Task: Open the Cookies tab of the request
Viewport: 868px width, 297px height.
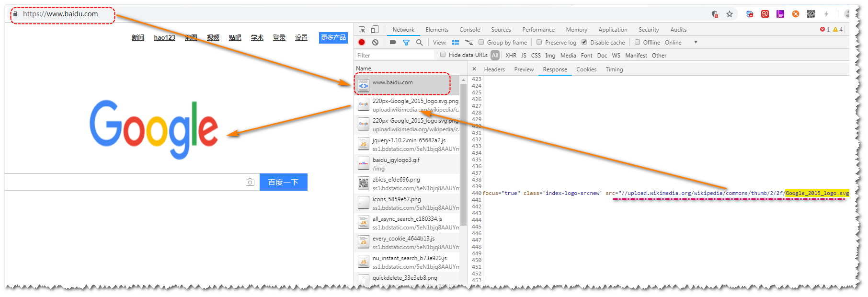Action: [x=586, y=69]
